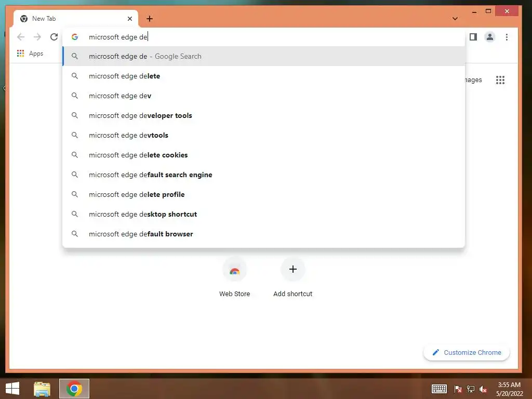
Task: Click the muted volume tray icon
Action: (x=483, y=389)
